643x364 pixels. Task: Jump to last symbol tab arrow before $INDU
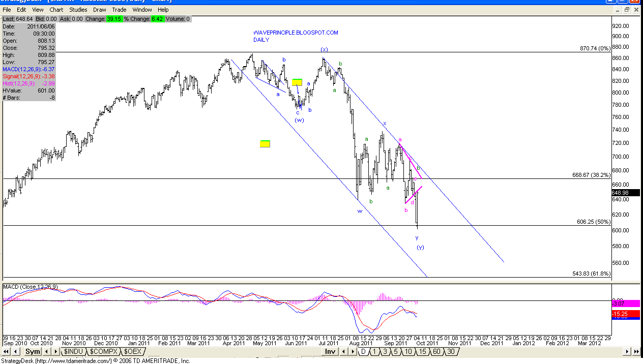point(55,351)
